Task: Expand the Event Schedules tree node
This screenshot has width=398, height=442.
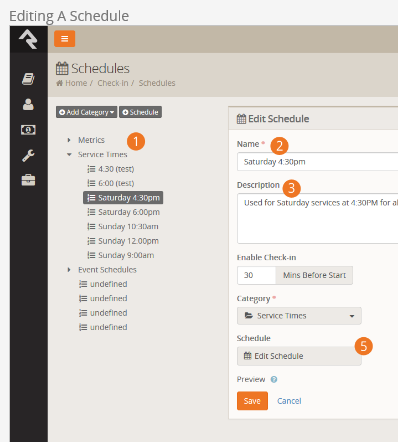Action: point(69,270)
